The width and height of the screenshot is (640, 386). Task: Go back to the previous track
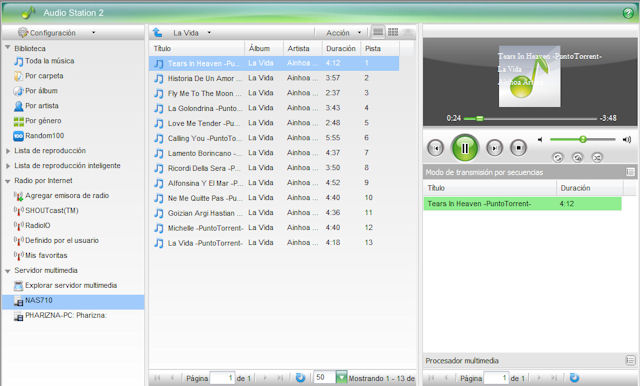pos(435,148)
